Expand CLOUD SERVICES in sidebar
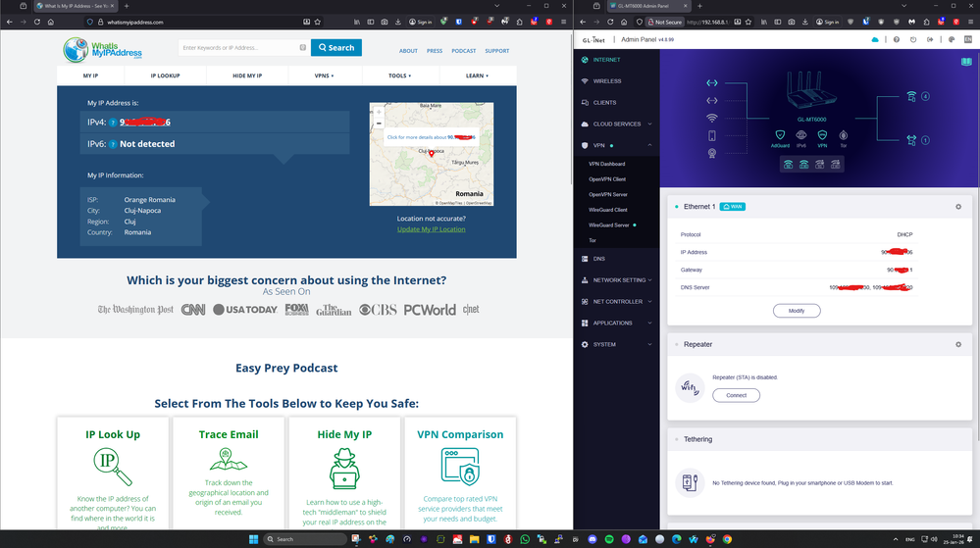 coord(616,124)
